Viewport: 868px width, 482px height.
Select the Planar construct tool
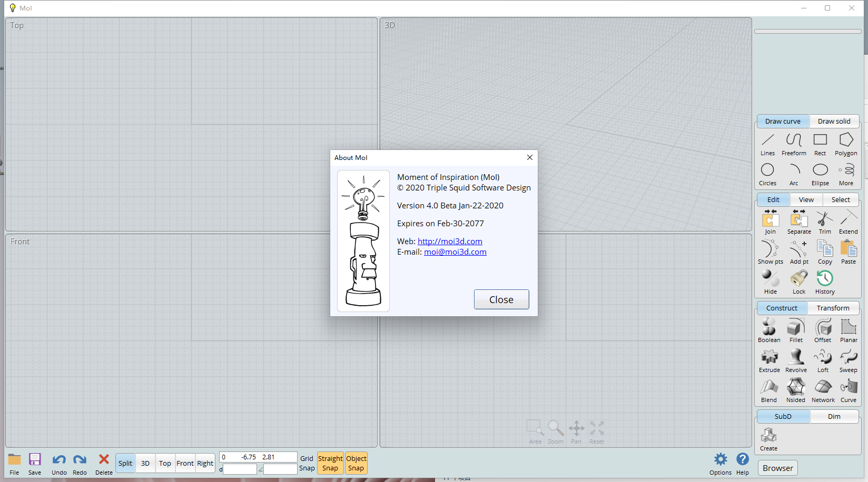coord(849,330)
